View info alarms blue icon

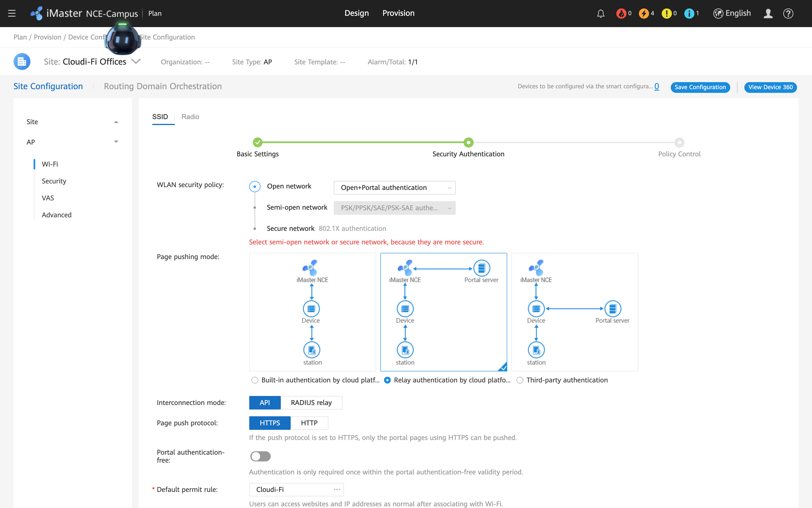(x=689, y=14)
